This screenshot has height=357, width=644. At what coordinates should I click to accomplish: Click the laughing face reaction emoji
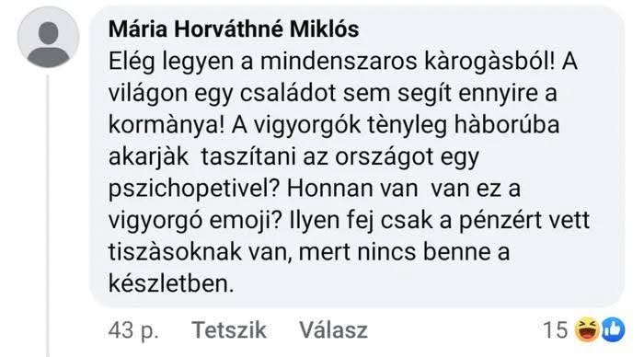pos(587,329)
